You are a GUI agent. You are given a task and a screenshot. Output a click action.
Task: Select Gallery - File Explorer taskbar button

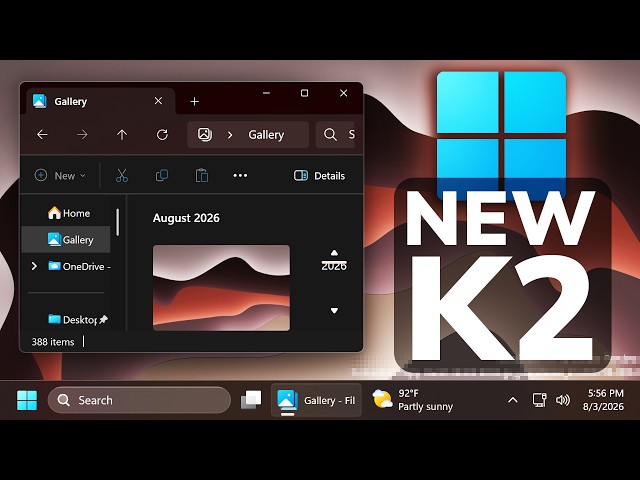point(316,400)
